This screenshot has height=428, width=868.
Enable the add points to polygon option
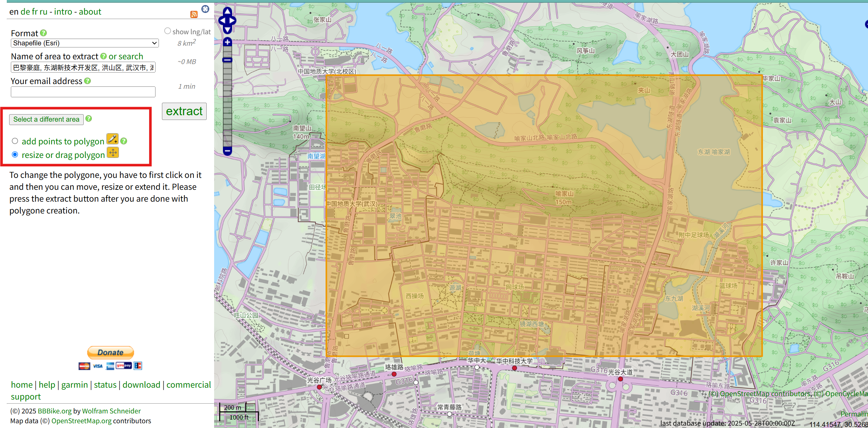(15, 141)
